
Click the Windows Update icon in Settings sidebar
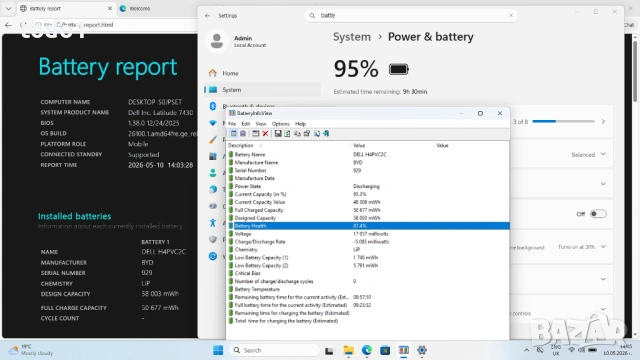point(213,256)
